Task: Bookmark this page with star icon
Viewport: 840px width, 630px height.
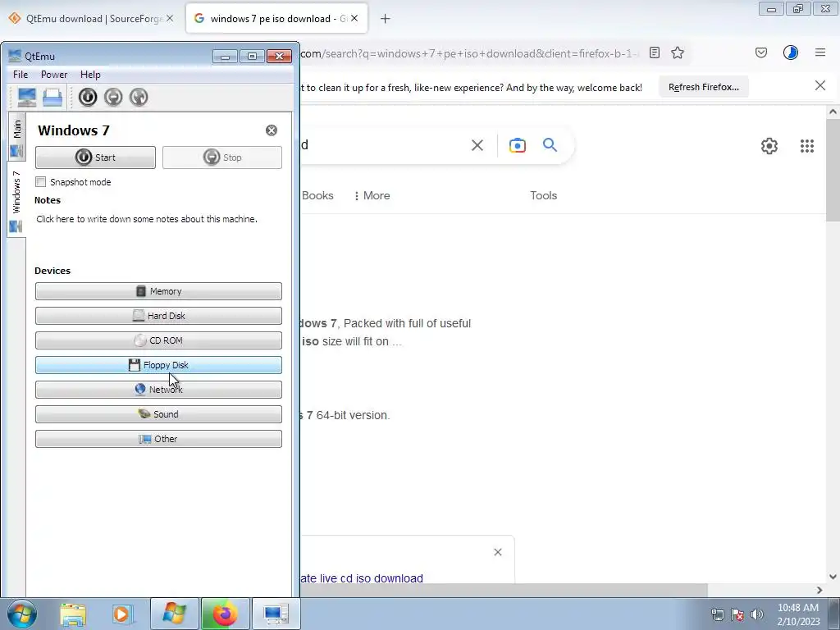Action: tap(678, 52)
